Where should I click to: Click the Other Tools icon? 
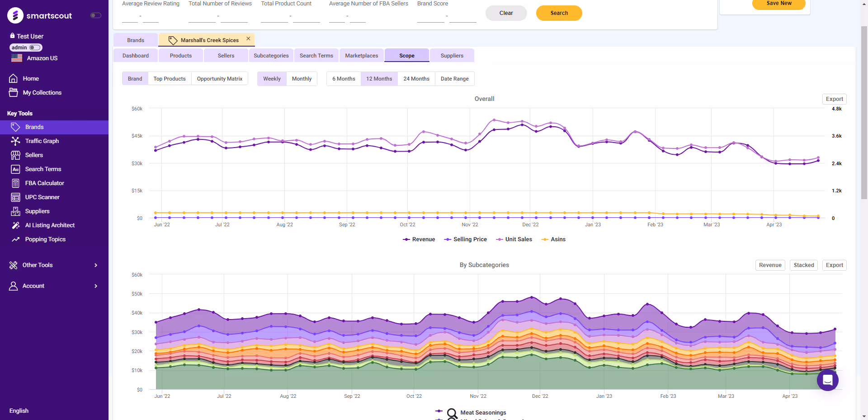point(14,265)
